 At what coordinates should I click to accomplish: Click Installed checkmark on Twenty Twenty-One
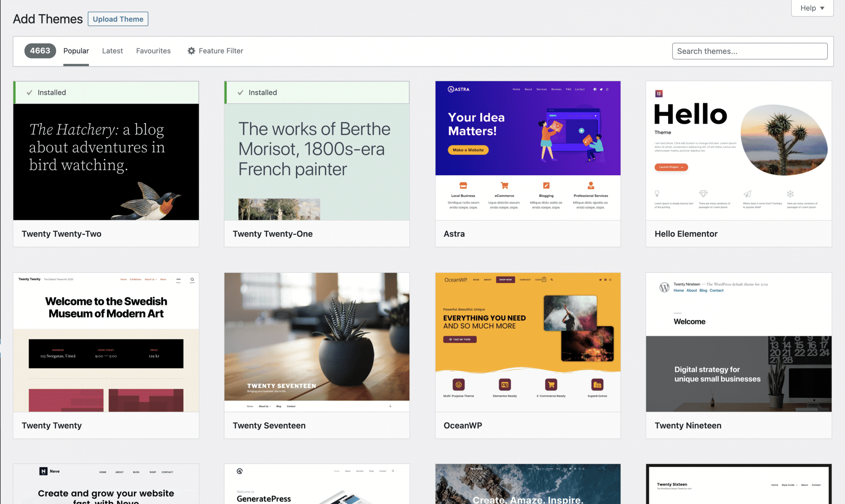(x=240, y=92)
